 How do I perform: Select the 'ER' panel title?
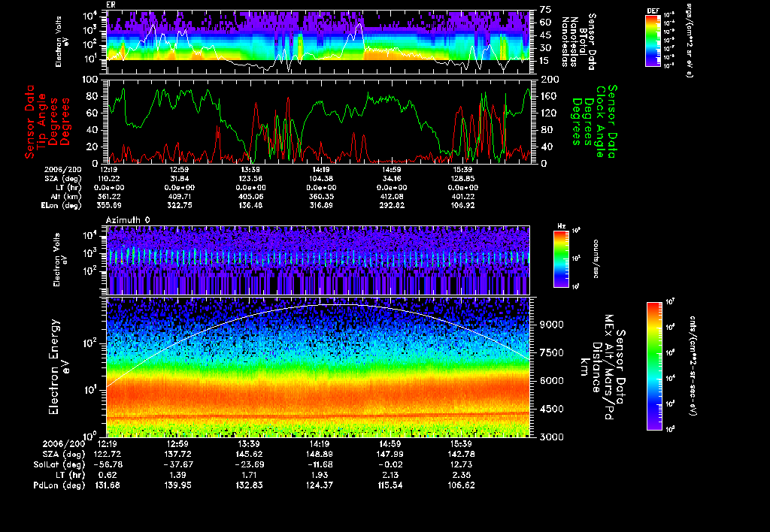coord(111,5)
